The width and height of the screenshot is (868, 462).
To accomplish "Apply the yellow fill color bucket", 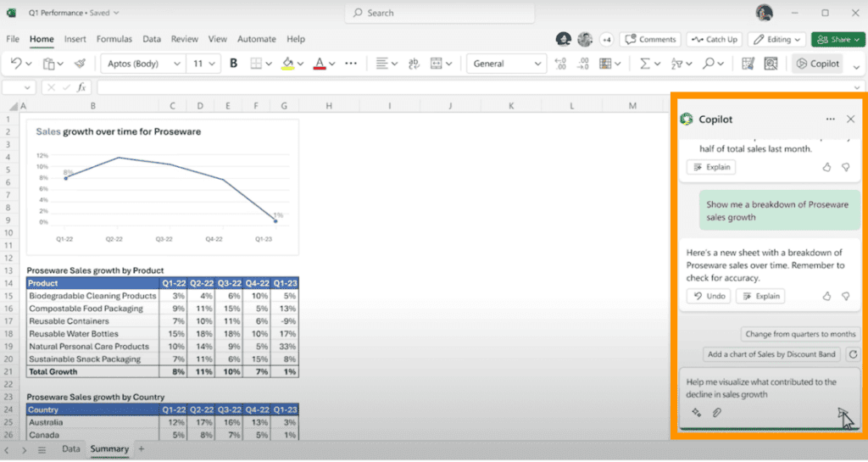I will 287,64.
